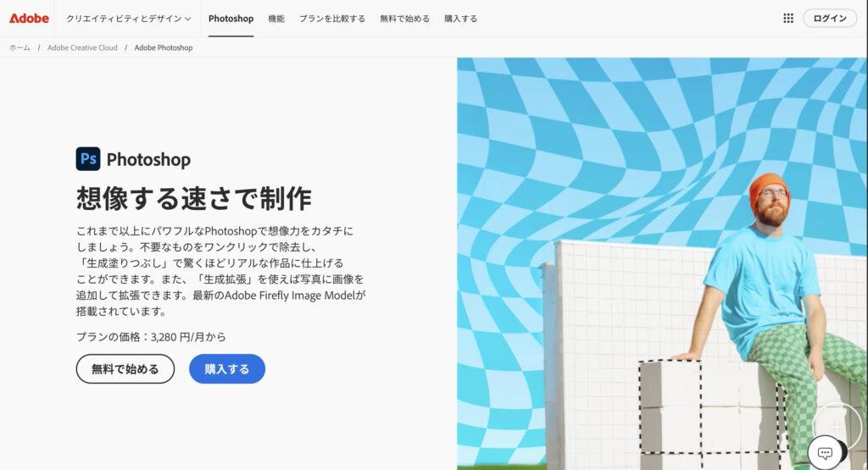This screenshot has width=868, height=470.
Task: Open プランを比較する in the navigation
Action: click(x=332, y=19)
